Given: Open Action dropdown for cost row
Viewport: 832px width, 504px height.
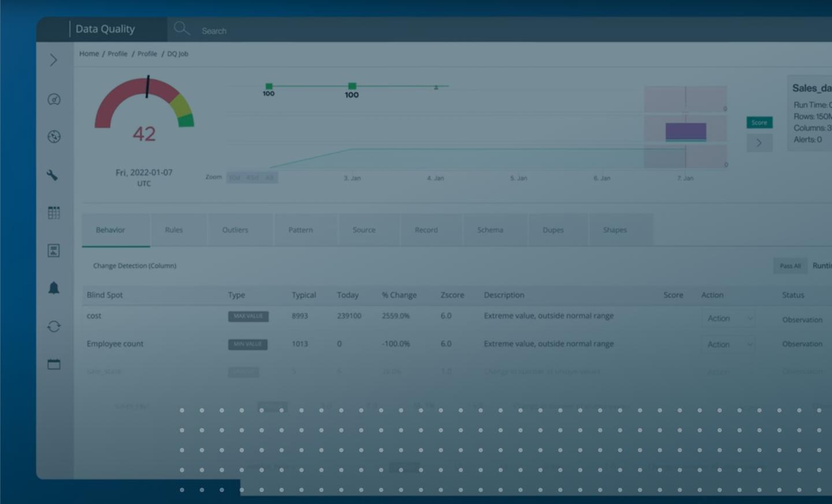Looking at the screenshot, I should coord(729,318).
